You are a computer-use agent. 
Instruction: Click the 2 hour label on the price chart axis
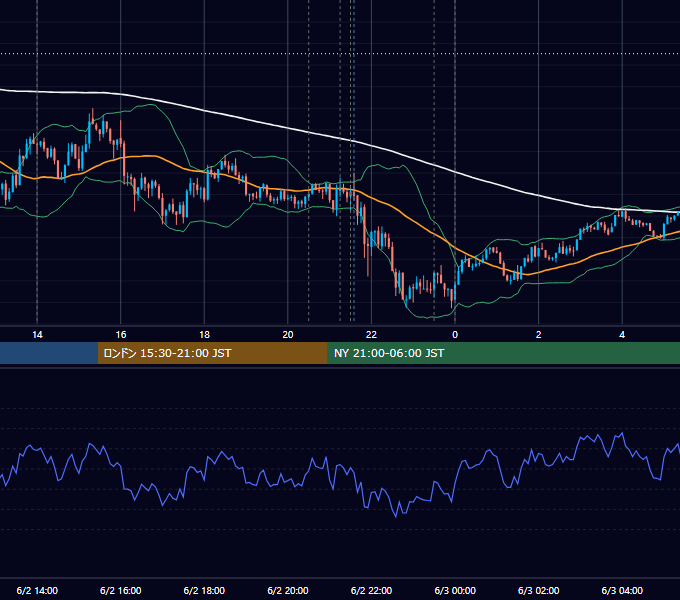coord(539,335)
